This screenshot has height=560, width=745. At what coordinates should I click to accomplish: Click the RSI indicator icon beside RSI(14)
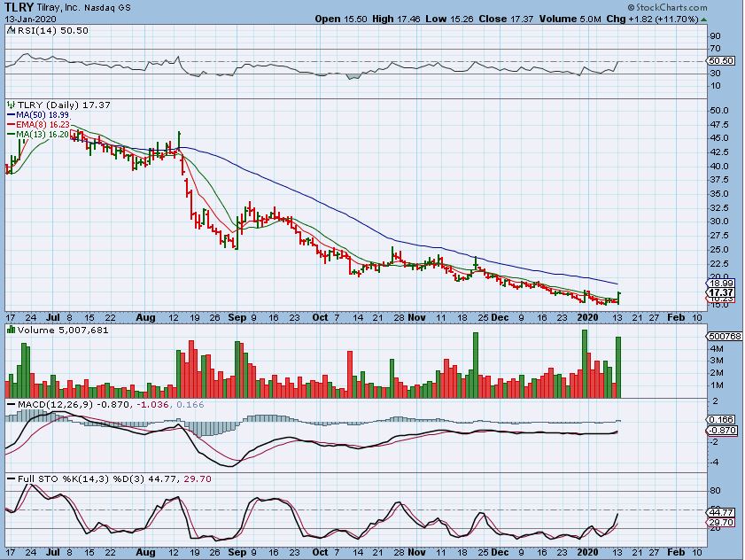[x=12, y=30]
